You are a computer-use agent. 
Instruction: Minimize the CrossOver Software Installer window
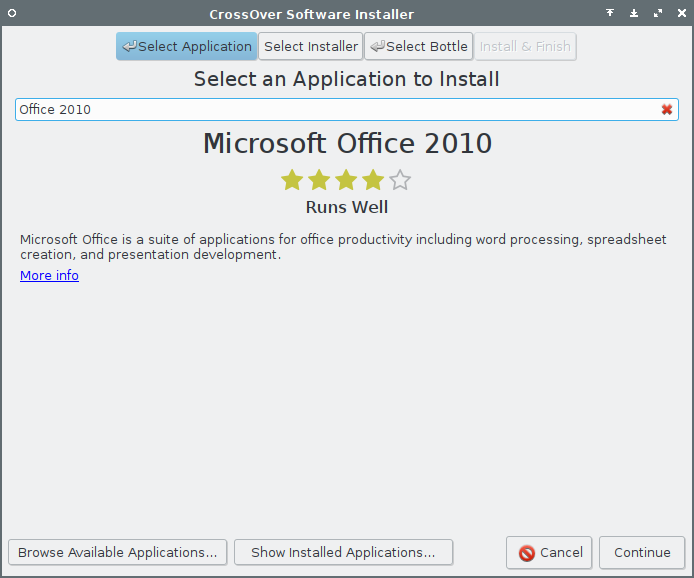[x=634, y=13]
